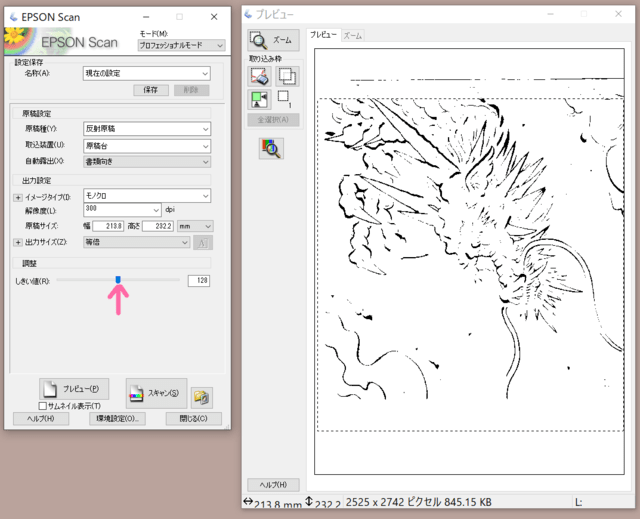Switch to the ズーム tab in preview
Screen dimensions: 640x519
pos(353,35)
